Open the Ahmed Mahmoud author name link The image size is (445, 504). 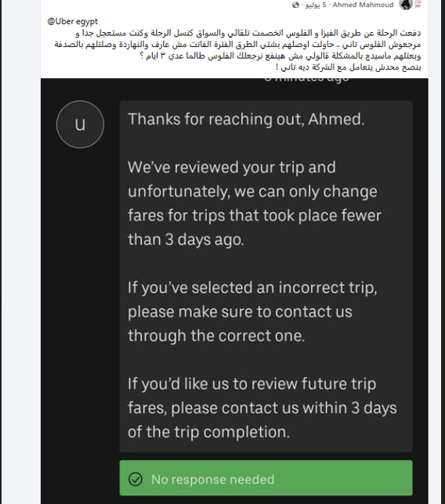363,5
